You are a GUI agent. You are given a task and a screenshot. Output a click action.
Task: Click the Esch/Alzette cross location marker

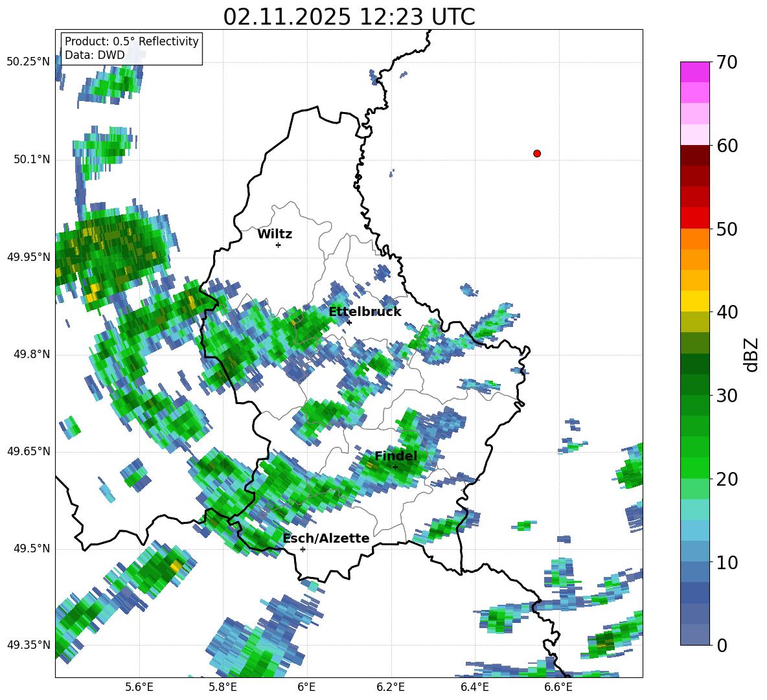pyautogui.click(x=303, y=549)
